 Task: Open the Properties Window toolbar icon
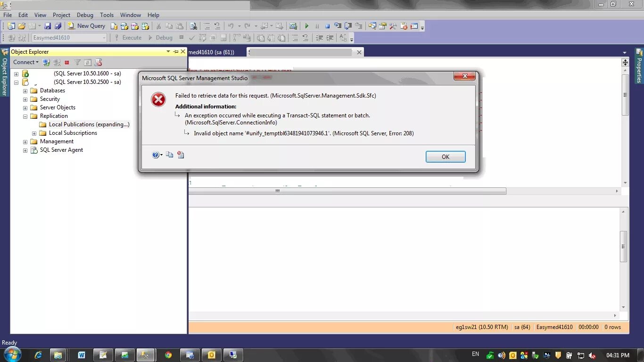pyautogui.click(x=383, y=26)
